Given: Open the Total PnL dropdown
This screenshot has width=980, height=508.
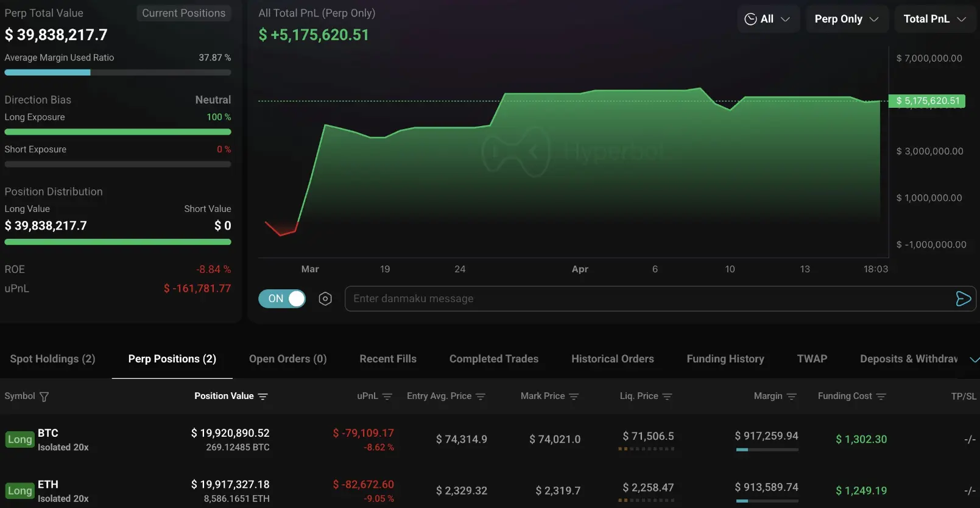Looking at the screenshot, I should pos(934,19).
